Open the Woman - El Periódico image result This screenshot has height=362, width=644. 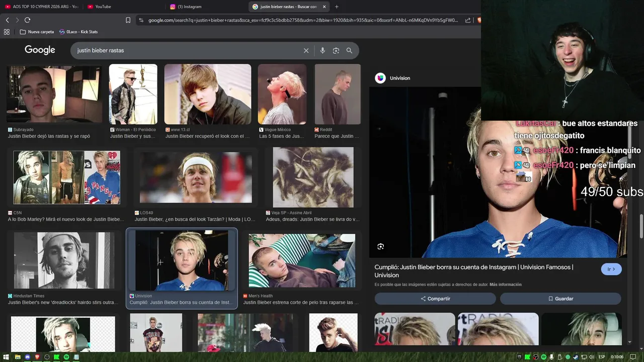tap(133, 94)
